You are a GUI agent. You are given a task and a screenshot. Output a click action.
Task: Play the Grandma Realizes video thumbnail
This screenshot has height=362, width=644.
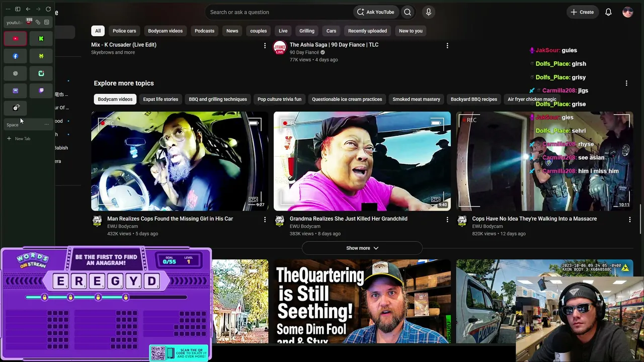362,161
